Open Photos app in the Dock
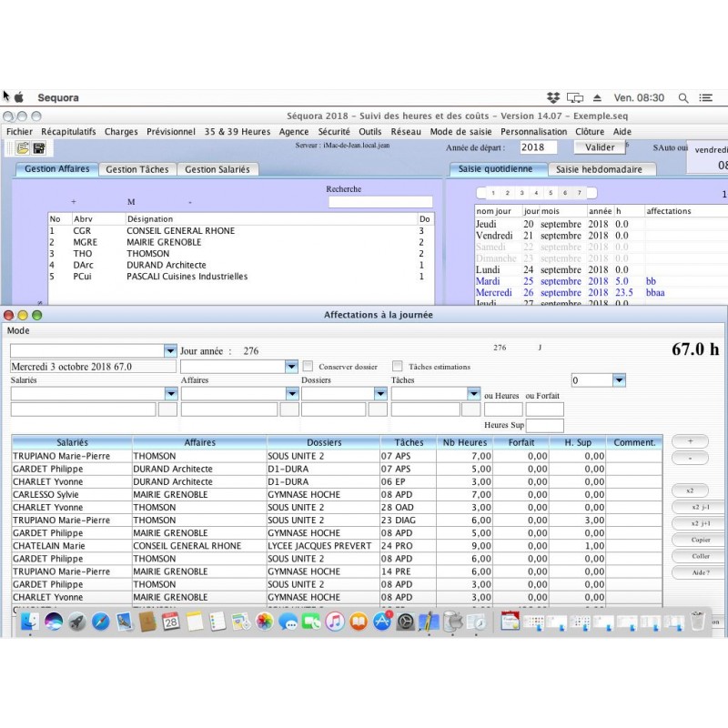The image size is (728, 728). point(265,622)
